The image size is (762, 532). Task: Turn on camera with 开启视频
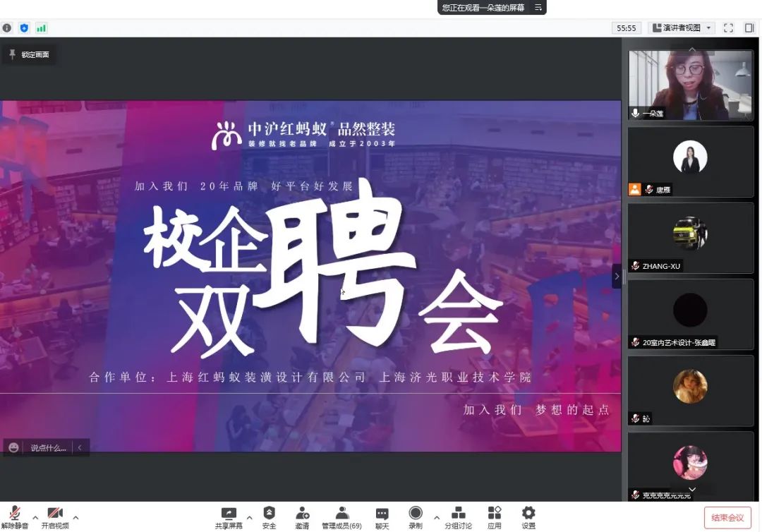pos(55,517)
